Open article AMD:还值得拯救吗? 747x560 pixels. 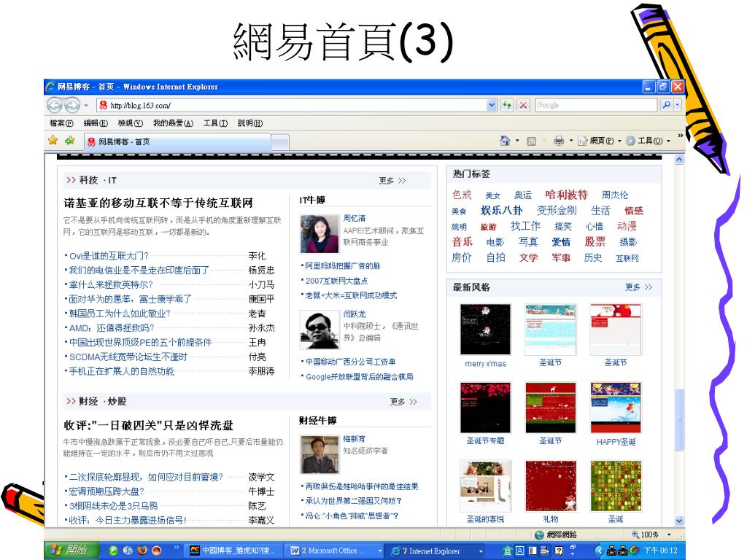tap(112, 327)
